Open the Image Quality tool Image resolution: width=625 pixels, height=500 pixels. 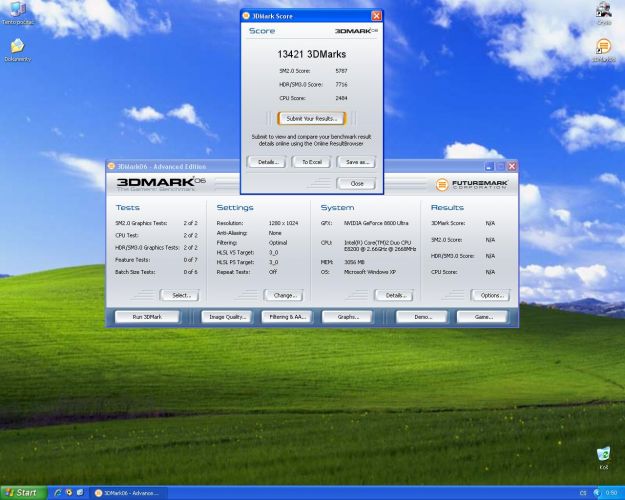click(227, 317)
